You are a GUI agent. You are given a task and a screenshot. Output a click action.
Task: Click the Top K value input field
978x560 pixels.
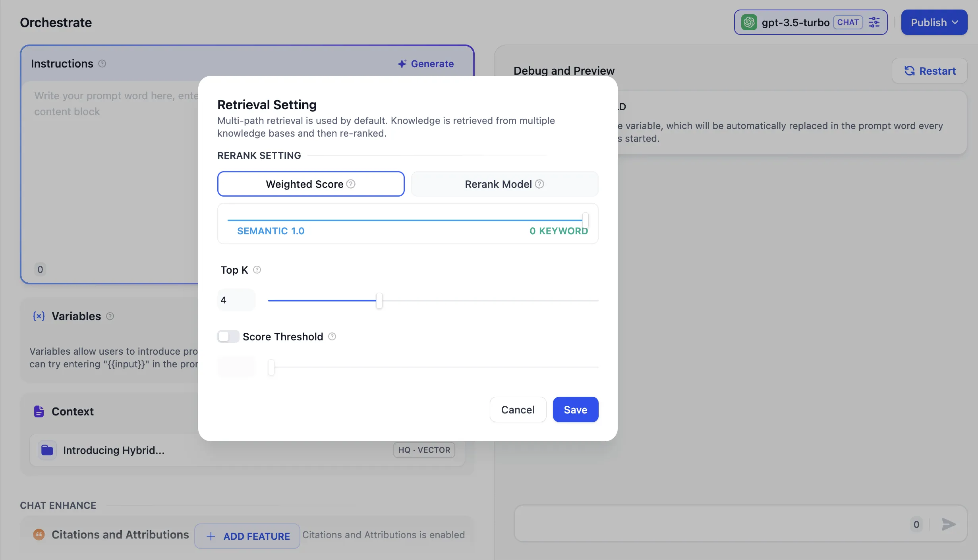click(236, 300)
